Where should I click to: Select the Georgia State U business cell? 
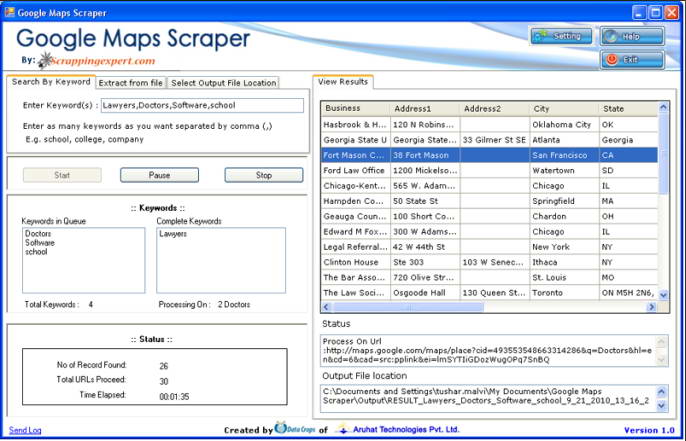(355, 140)
